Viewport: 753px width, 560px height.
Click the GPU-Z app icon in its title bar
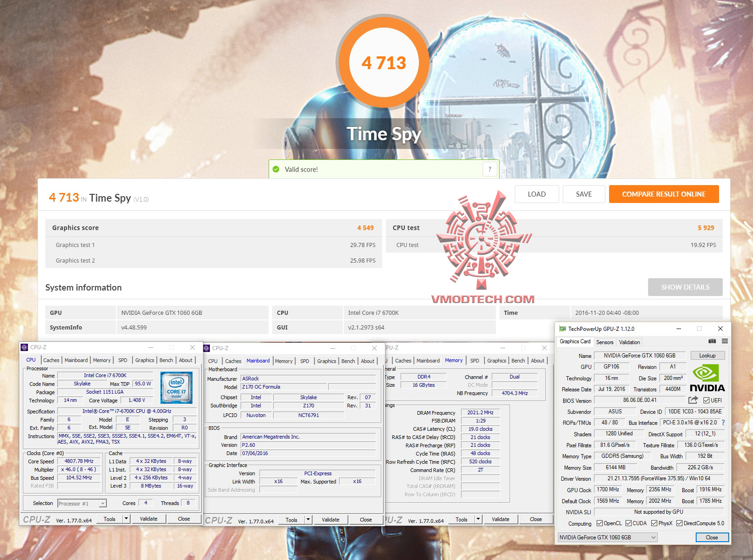point(562,329)
